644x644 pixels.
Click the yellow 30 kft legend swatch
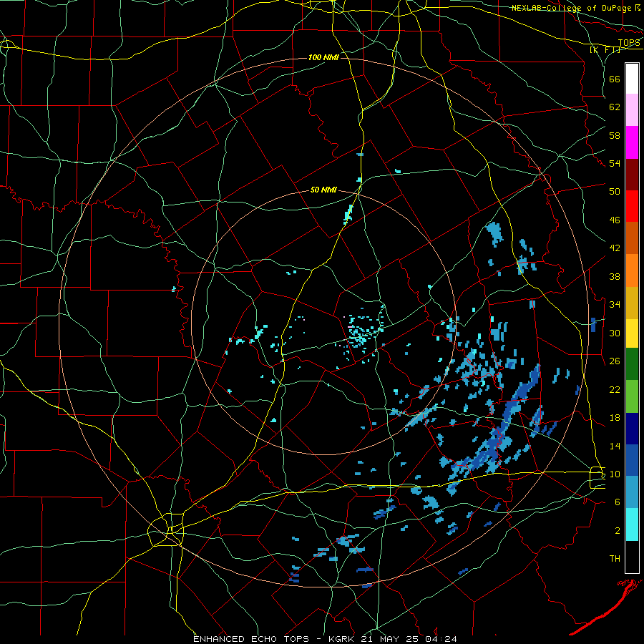(632, 333)
